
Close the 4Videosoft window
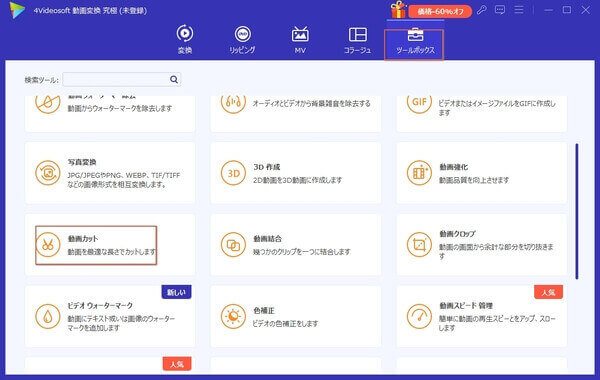585,10
